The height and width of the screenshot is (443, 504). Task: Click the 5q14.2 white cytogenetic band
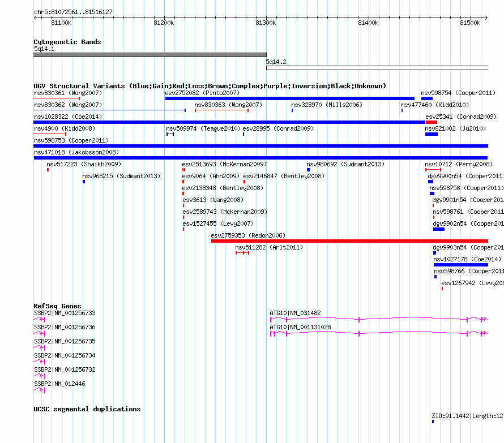[377, 68]
